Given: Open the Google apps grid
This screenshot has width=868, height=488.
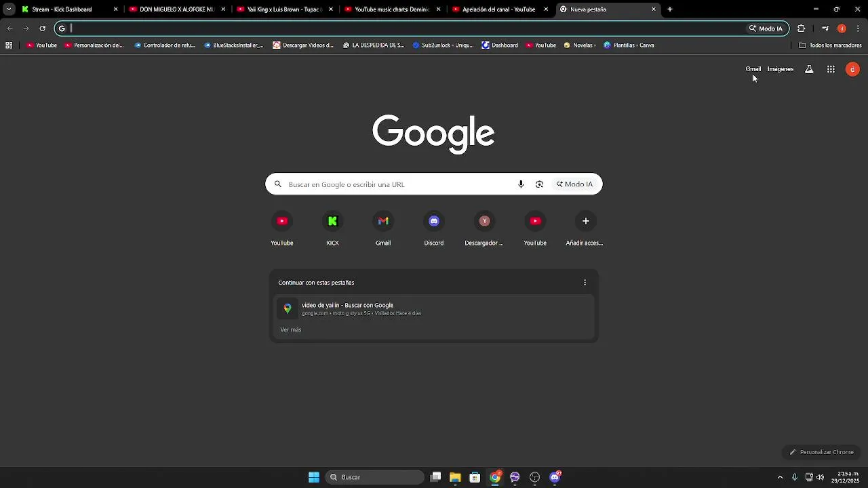Looking at the screenshot, I should tap(831, 69).
